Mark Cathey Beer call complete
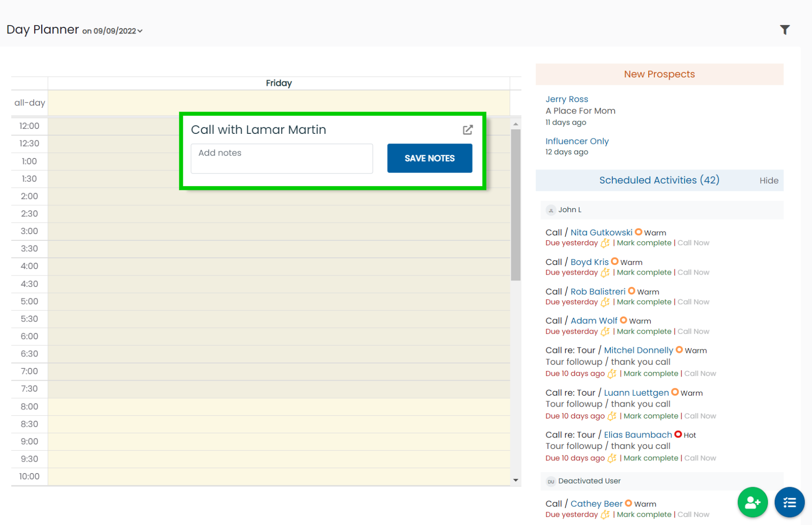812x525 pixels. coord(644,515)
